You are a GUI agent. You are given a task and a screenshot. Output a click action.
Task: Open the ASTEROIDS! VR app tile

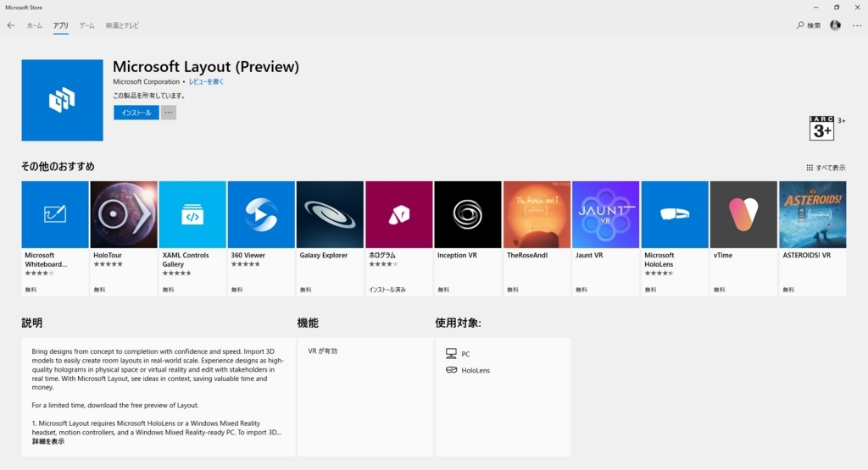click(813, 238)
